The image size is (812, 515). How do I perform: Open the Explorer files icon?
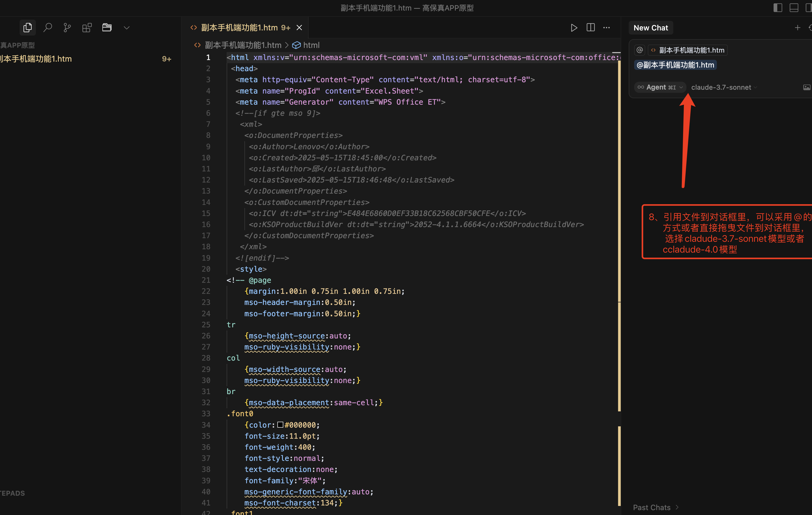coord(28,27)
